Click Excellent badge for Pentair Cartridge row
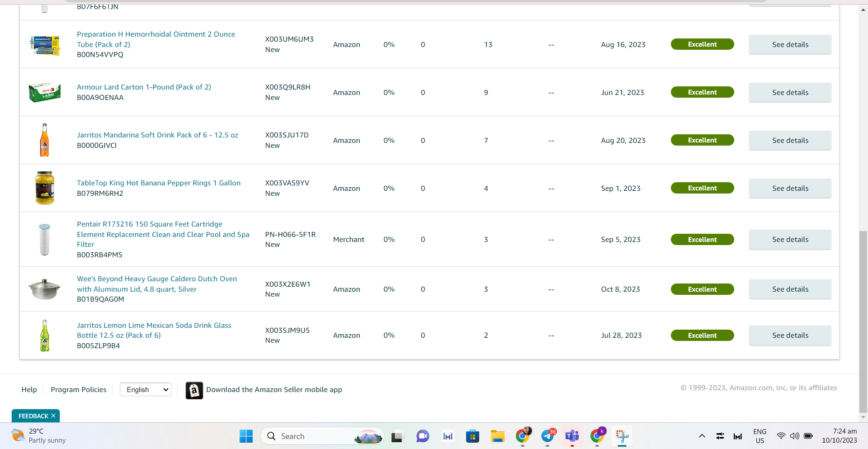Viewport: 868px width, 449px height. click(x=702, y=240)
